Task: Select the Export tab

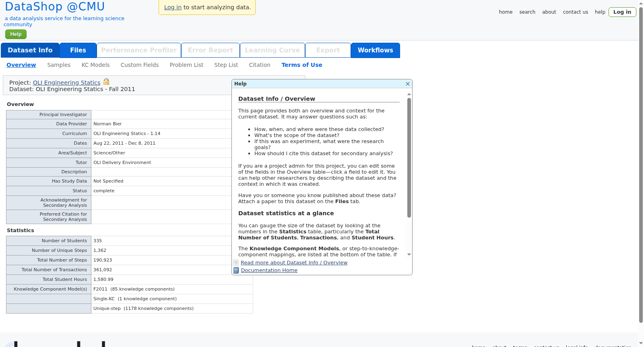Action: (328, 50)
